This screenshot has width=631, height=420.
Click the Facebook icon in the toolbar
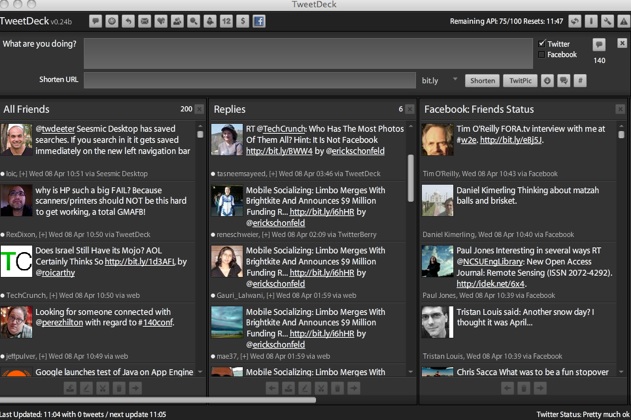(x=258, y=21)
